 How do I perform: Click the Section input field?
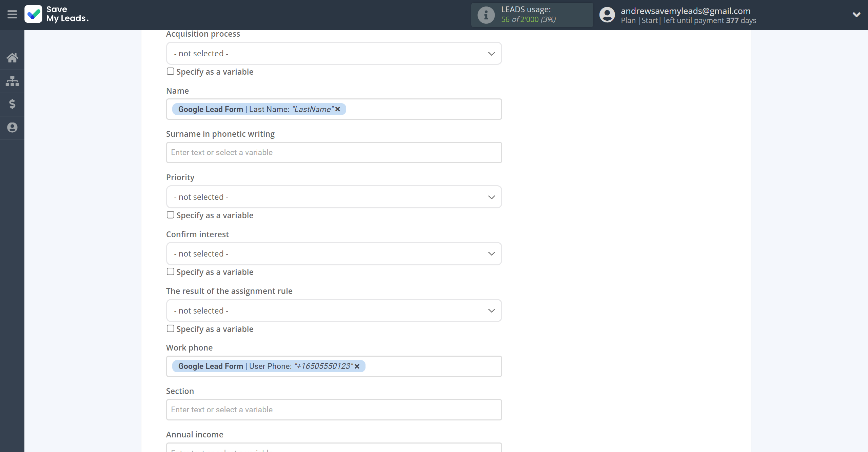pyautogui.click(x=334, y=409)
